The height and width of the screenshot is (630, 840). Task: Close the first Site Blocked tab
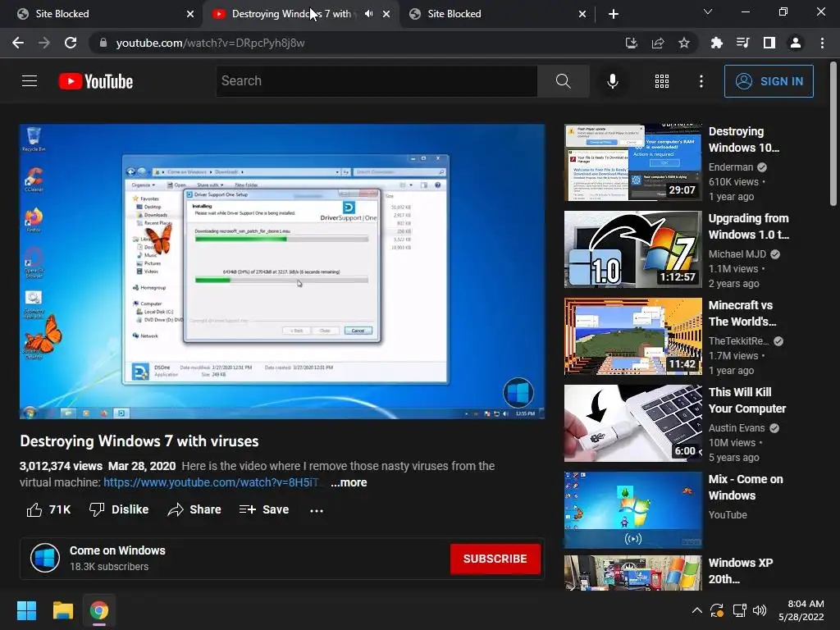(190, 14)
